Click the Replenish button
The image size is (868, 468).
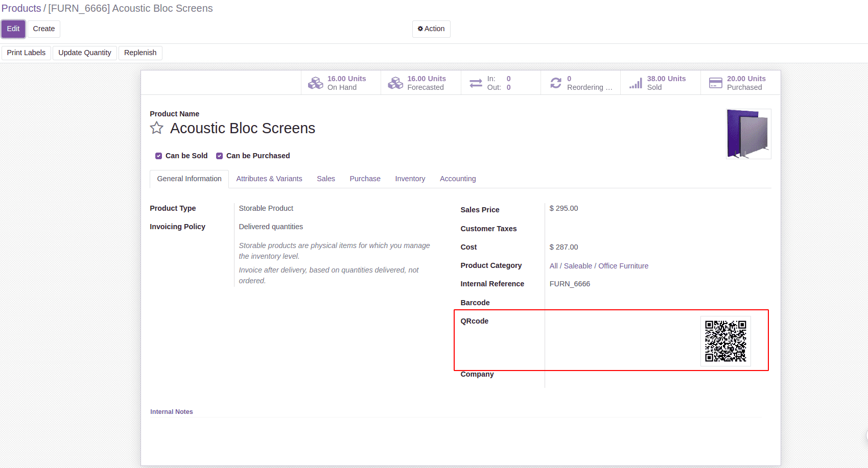140,53
